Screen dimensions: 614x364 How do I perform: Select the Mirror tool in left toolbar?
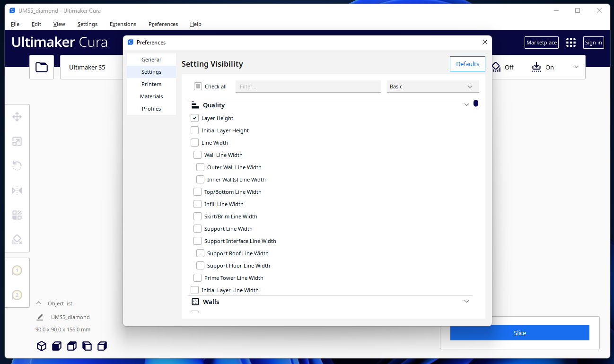(x=17, y=191)
